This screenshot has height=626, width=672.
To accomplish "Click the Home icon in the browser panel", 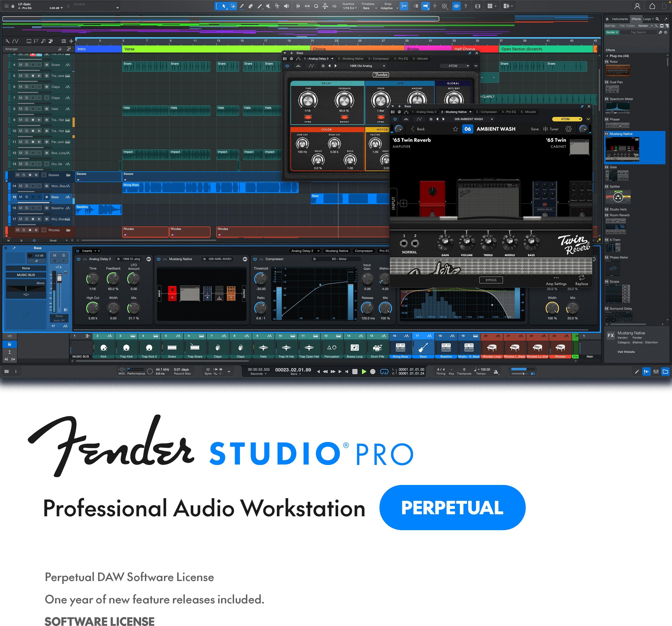I will tap(607, 19).
